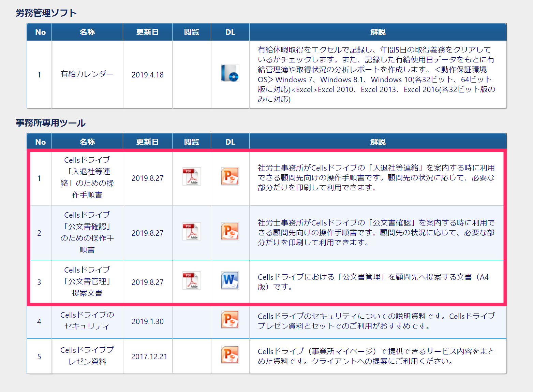View PDF of 公文書確認 操作手順書

[x=192, y=231]
